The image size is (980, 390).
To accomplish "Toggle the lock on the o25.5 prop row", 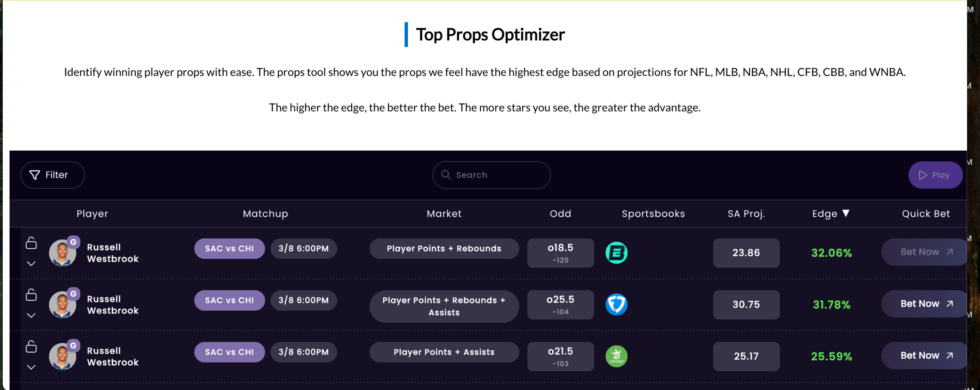I will (31, 295).
